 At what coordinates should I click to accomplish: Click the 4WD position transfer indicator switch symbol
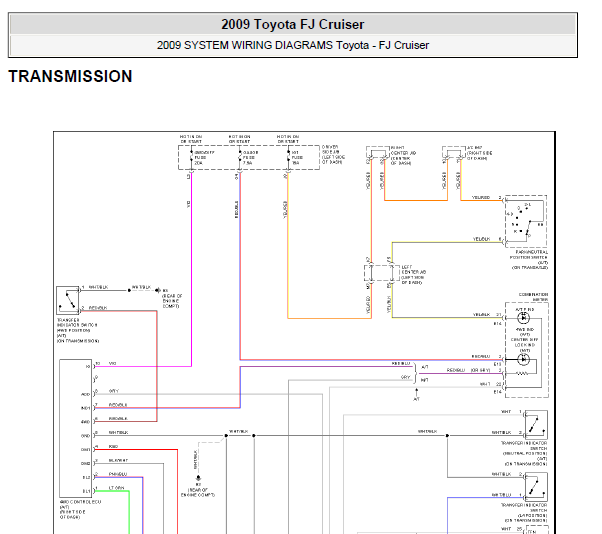tap(68, 300)
